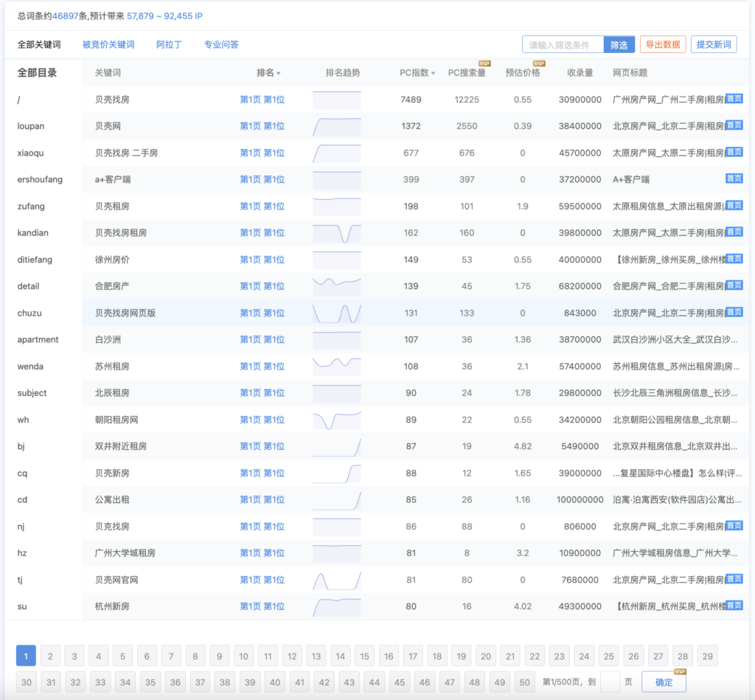Click VIP badge above PC搜索量 column
This screenshot has height=700, width=755.
484,63
